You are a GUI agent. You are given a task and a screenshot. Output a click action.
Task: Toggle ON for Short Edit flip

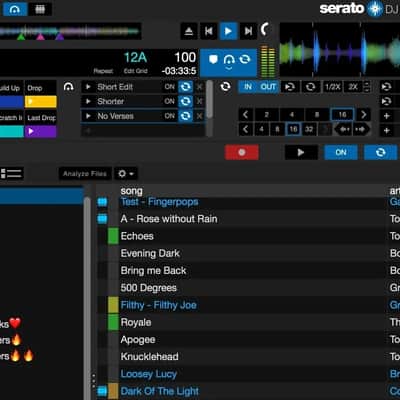click(x=170, y=87)
